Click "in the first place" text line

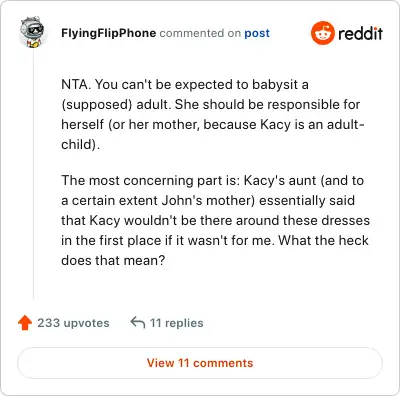[111, 241]
